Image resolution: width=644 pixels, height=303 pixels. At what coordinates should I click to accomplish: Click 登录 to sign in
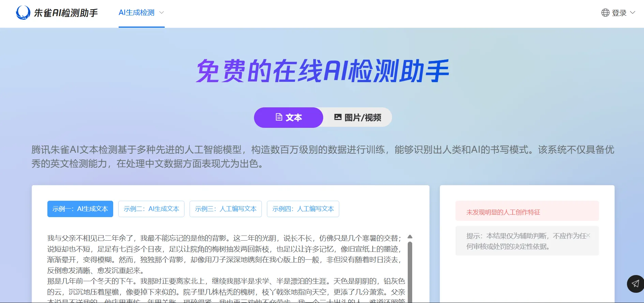point(619,13)
